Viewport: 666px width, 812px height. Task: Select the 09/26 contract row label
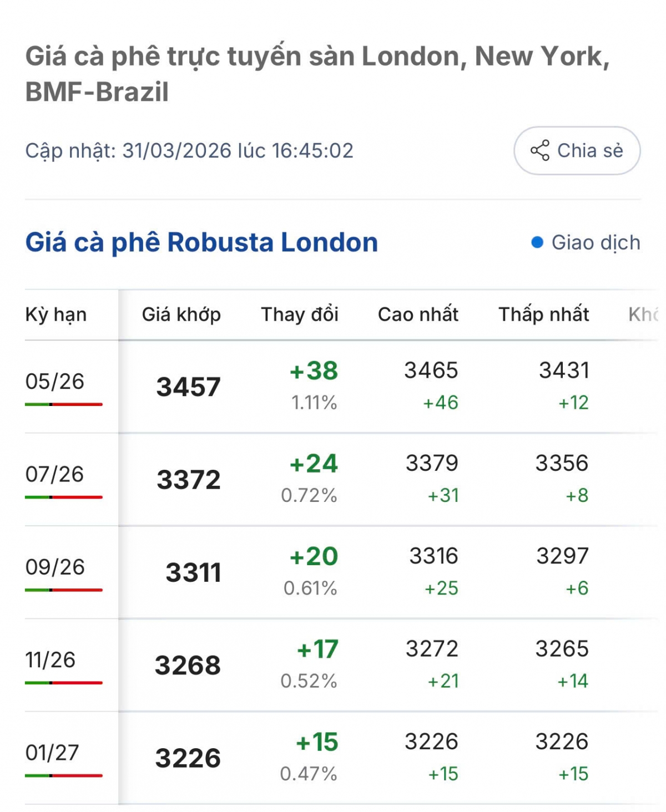54,567
